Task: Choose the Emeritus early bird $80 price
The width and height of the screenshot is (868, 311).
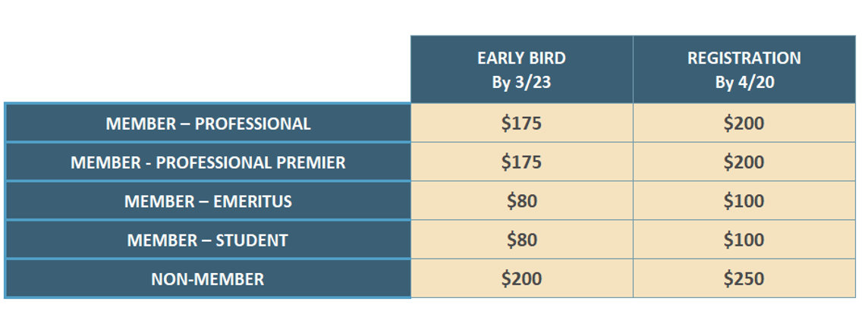Action: 521,202
